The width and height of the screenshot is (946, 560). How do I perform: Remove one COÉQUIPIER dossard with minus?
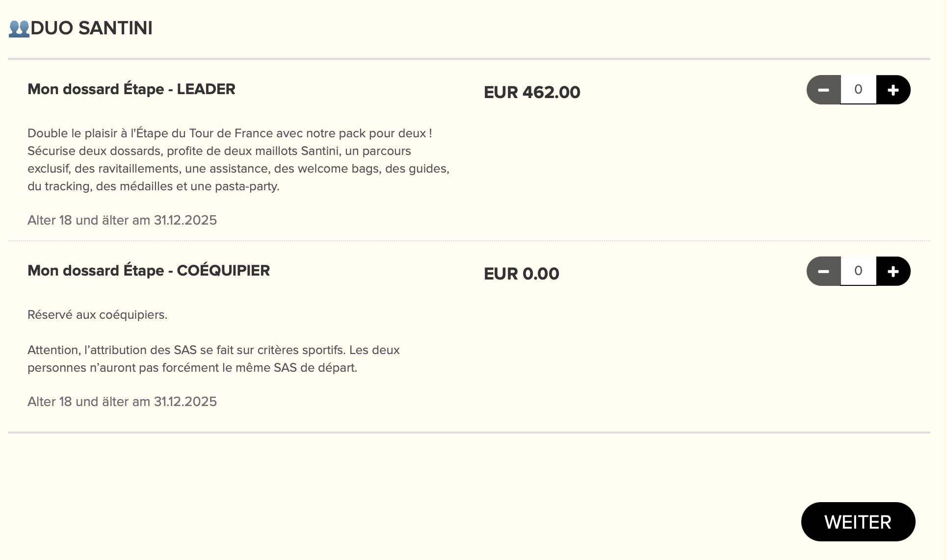(x=824, y=271)
